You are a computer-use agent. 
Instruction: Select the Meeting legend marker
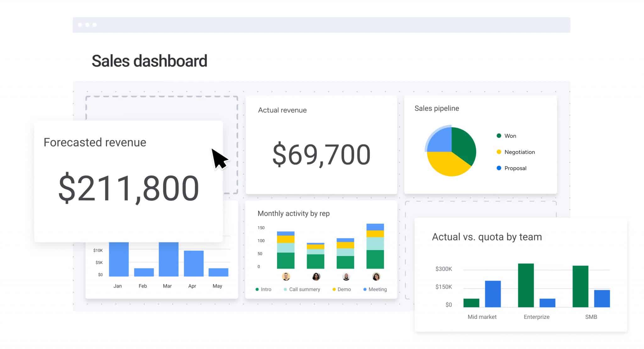click(365, 289)
